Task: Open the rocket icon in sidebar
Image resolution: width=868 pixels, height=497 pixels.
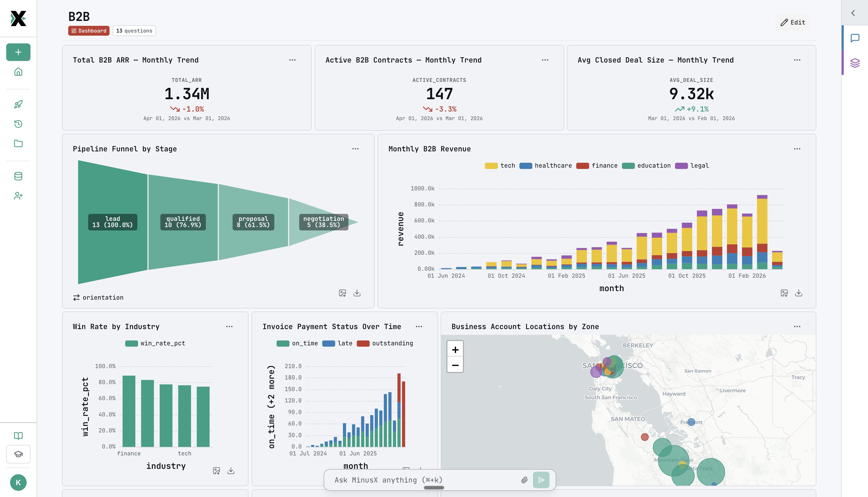Action: (x=18, y=104)
